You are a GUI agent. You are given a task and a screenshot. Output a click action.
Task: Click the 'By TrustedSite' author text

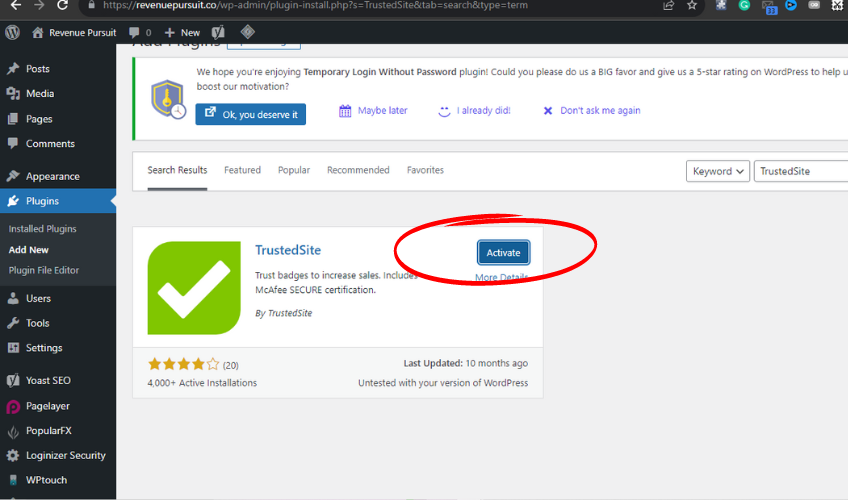283,313
